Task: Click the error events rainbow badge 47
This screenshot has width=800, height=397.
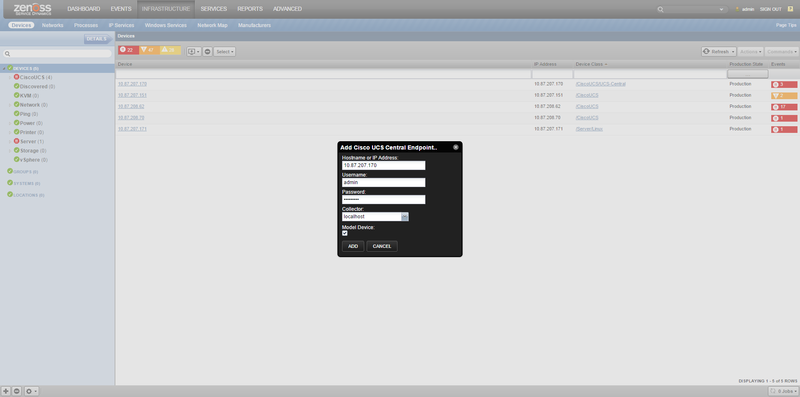Action: coord(149,50)
